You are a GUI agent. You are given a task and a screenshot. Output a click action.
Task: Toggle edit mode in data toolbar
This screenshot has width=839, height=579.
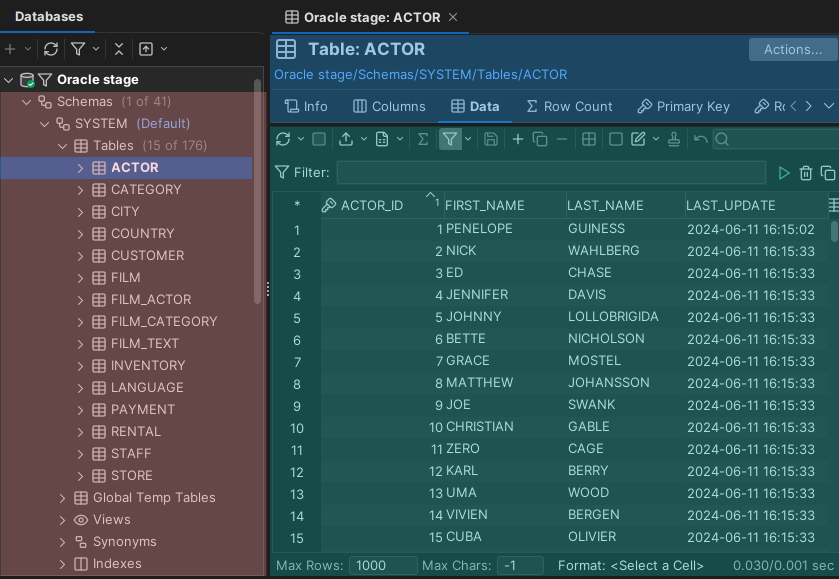pos(640,139)
